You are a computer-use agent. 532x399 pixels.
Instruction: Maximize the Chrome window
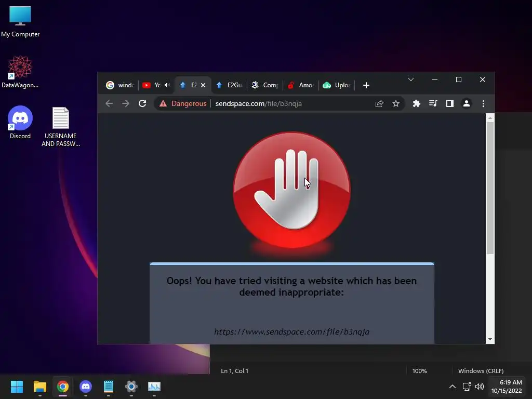(x=458, y=79)
